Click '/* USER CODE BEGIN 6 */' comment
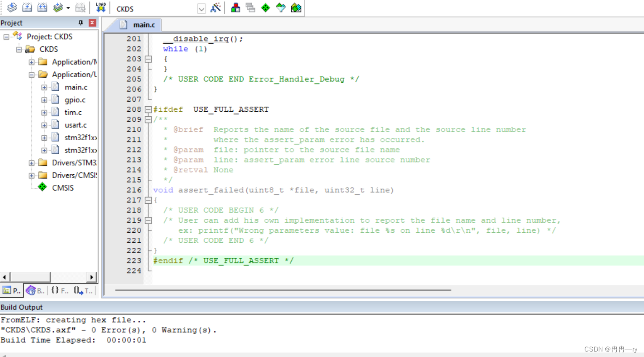This screenshot has height=357, width=644. tap(221, 210)
